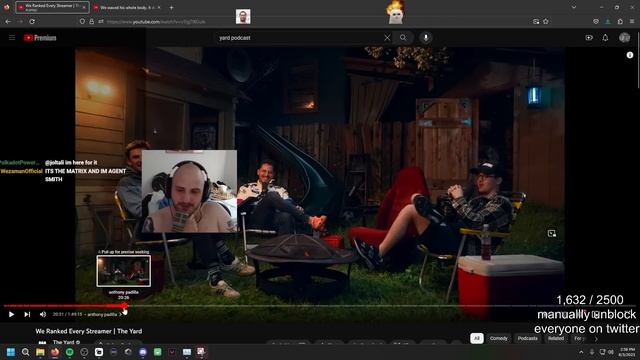640x360 pixels.
Task: Start voice search with microphone
Action: click(426, 38)
